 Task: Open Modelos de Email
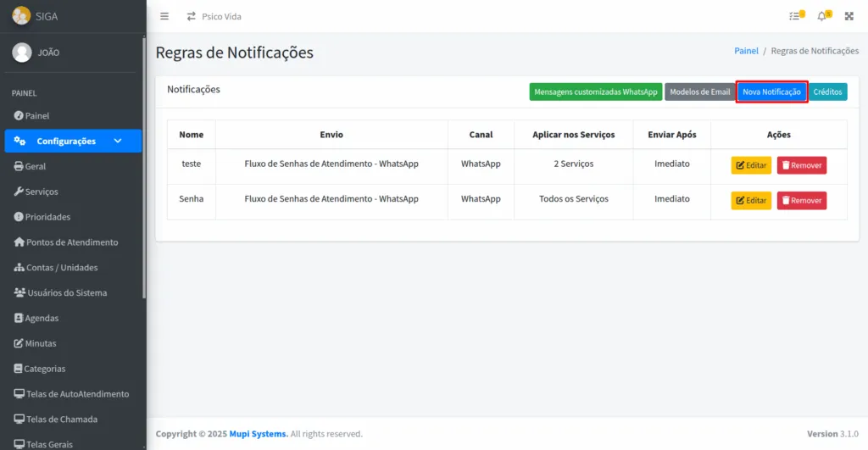[x=698, y=92]
